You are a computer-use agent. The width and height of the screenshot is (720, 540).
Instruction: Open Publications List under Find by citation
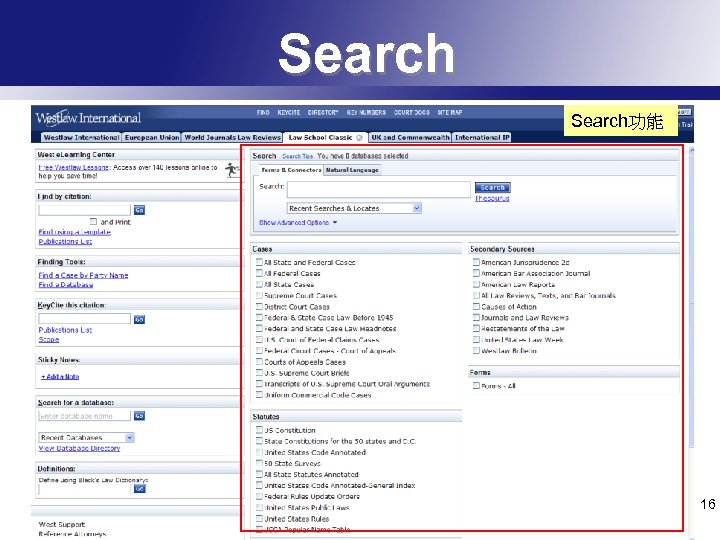coord(65,242)
